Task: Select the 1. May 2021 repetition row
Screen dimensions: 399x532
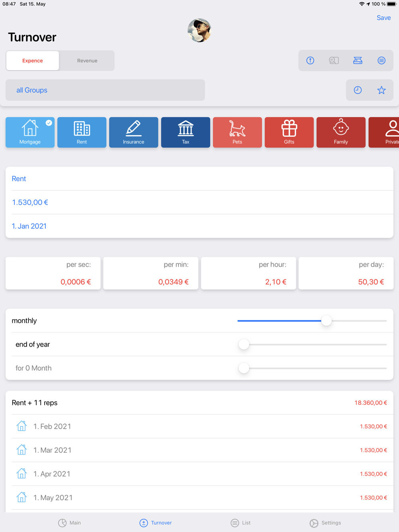Action: point(199,498)
